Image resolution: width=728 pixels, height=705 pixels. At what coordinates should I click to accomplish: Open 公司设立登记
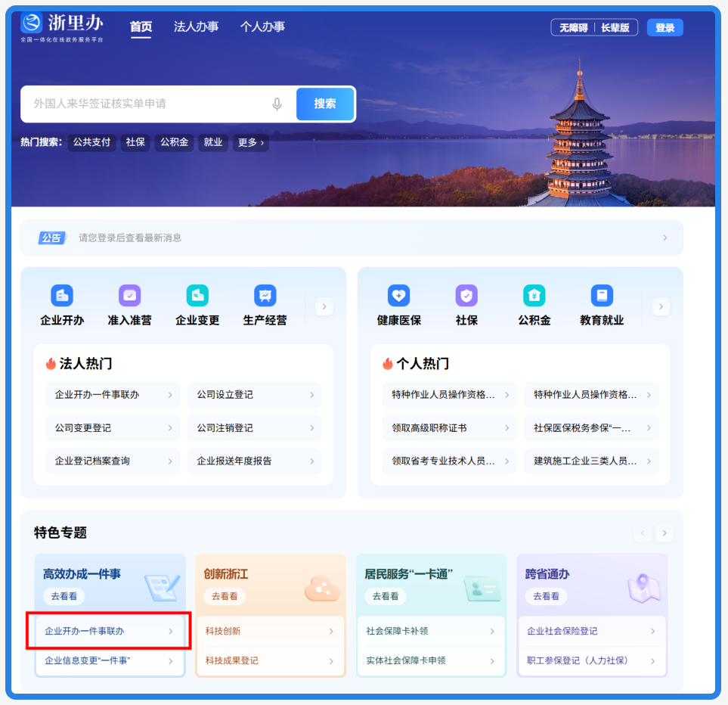point(255,395)
